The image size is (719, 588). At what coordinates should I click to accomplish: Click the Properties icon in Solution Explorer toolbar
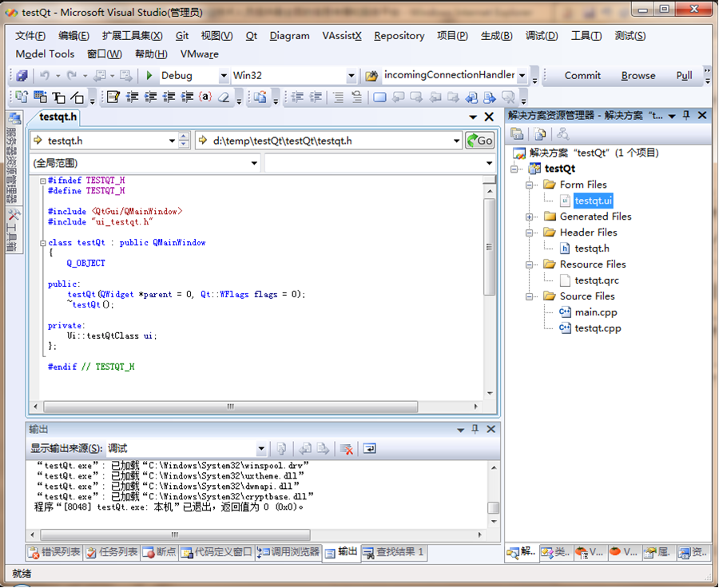coord(518,134)
